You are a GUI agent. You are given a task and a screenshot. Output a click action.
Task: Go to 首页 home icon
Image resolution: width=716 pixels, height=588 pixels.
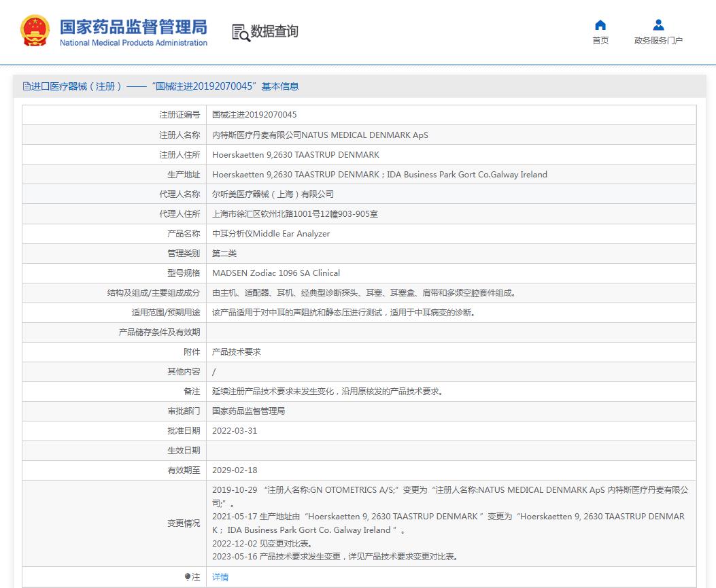[x=600, y=24]
